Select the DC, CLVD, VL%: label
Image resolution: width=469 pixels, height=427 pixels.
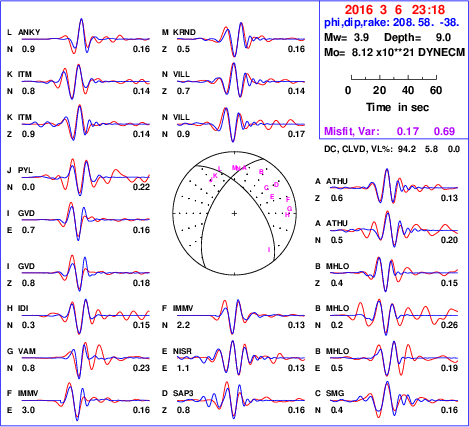pyautogui.click(x=358, y=149)
